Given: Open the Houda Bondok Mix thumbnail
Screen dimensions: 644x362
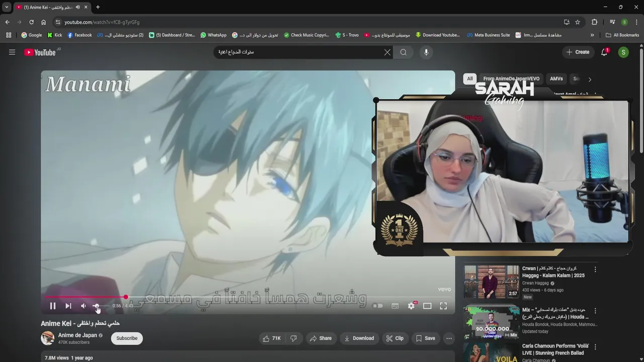Looking at the screenshot, I should pyautogui.click(x=491, y=322).
